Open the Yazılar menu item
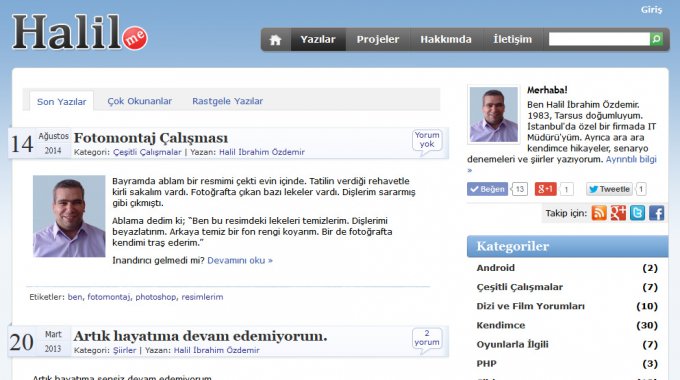The height and width of the screenshot is (380, 680). (318, 39)
